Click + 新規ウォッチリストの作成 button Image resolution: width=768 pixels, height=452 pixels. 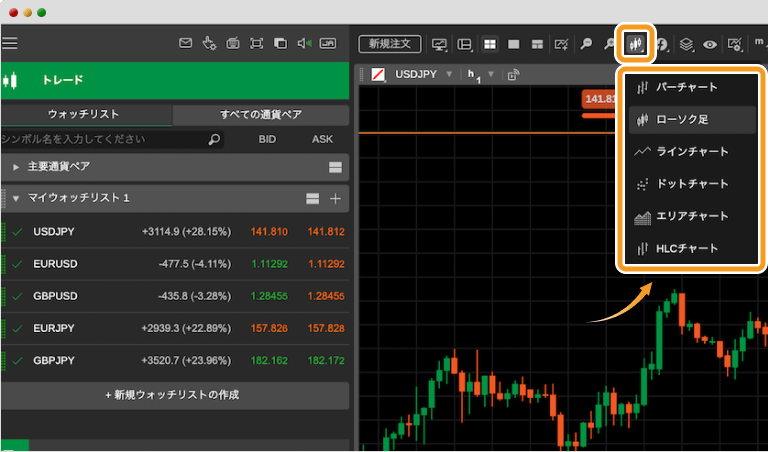[175, 395]
